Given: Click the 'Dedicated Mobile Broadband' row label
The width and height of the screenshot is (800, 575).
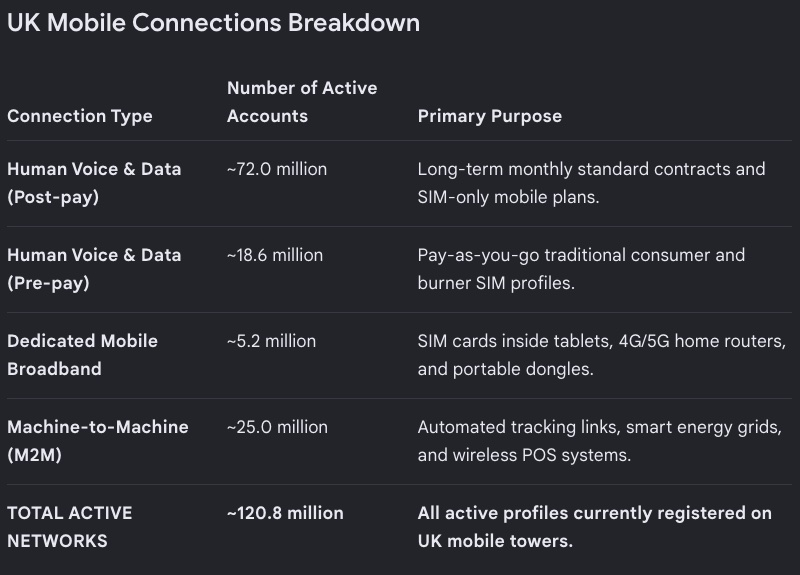Looking at the screenshot, I should click(x=82, y=355).
